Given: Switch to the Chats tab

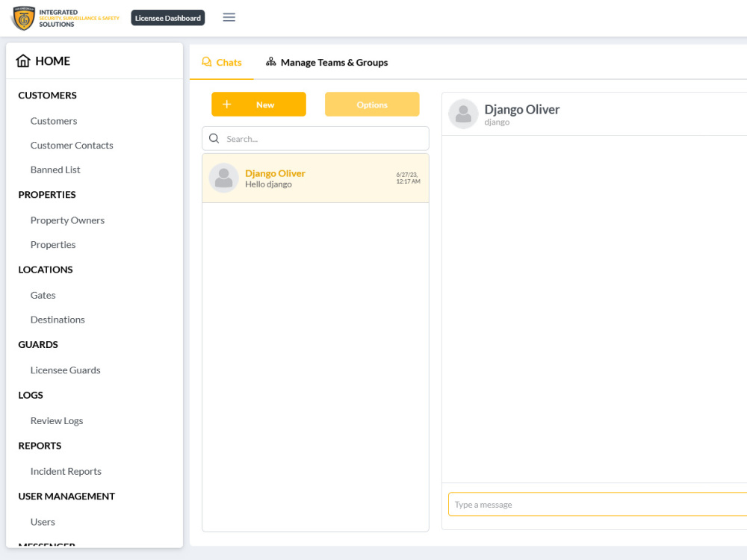Looking at the screenshot, I should (x=222, y=63).
